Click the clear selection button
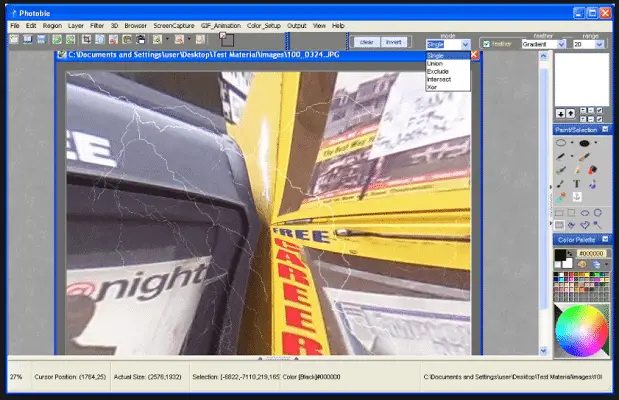Screen dimensions: 619x400 tap(366, 42)
